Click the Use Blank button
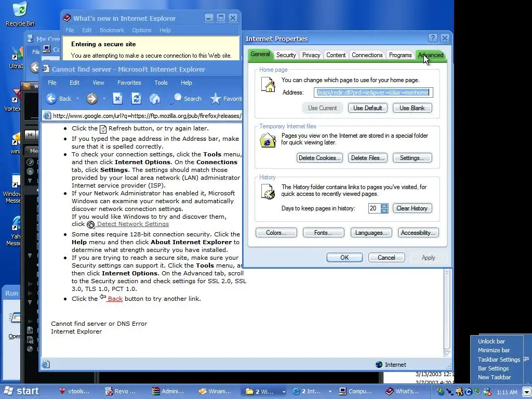This screenshot has height=399, width=532. 412,108
